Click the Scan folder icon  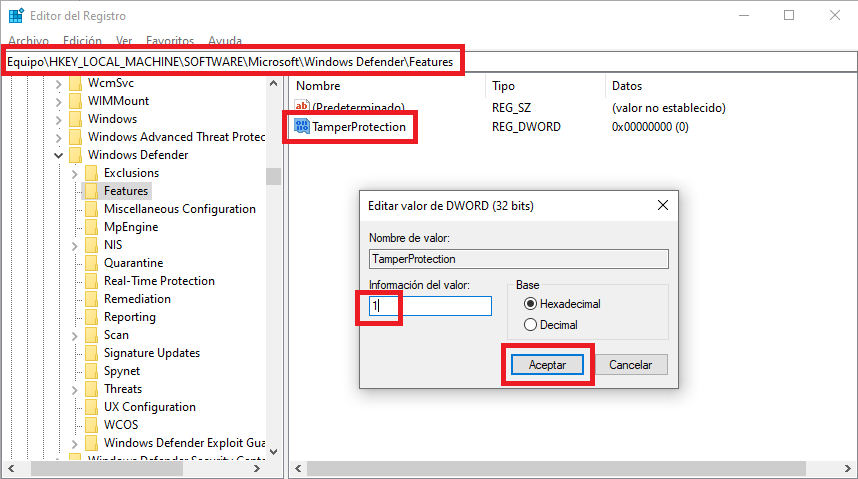92,336
